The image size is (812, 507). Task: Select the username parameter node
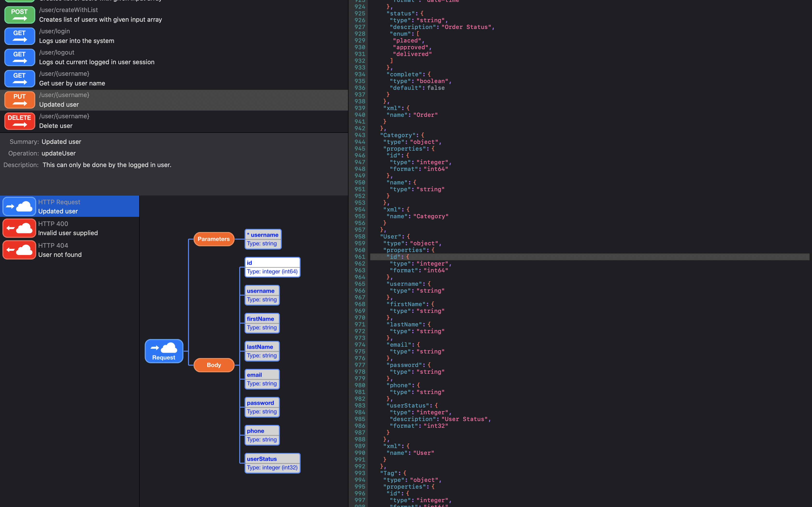tap(263, 239)
